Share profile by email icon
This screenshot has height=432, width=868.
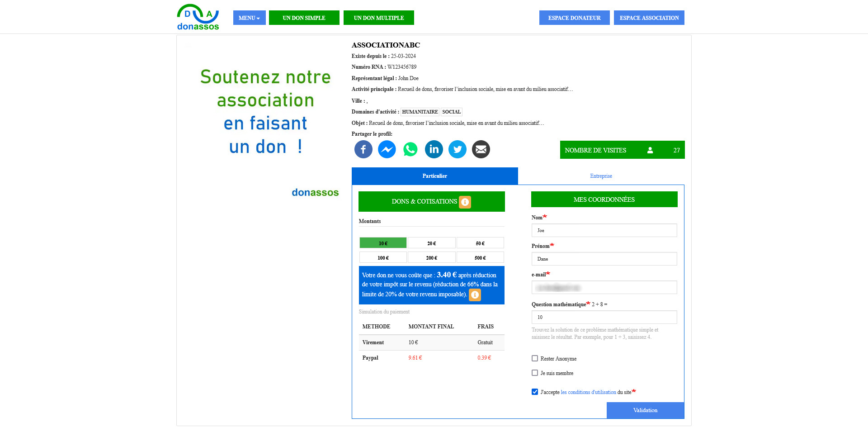point(481,149)
